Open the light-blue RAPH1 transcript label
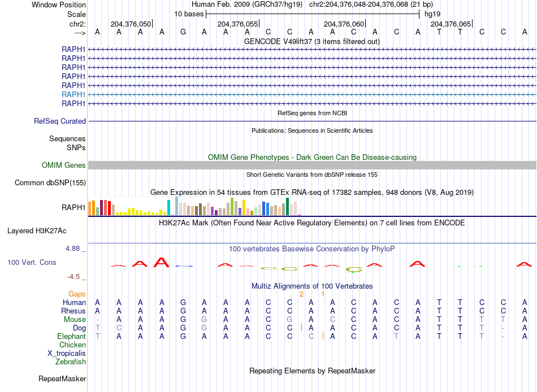The image size is (537, 392). click(x=73, y=94)
